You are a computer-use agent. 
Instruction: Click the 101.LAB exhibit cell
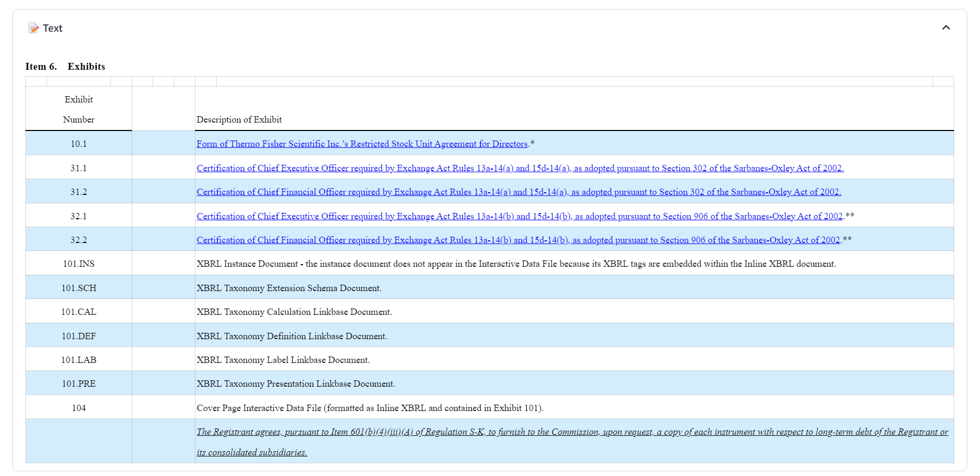coord(79,359)
